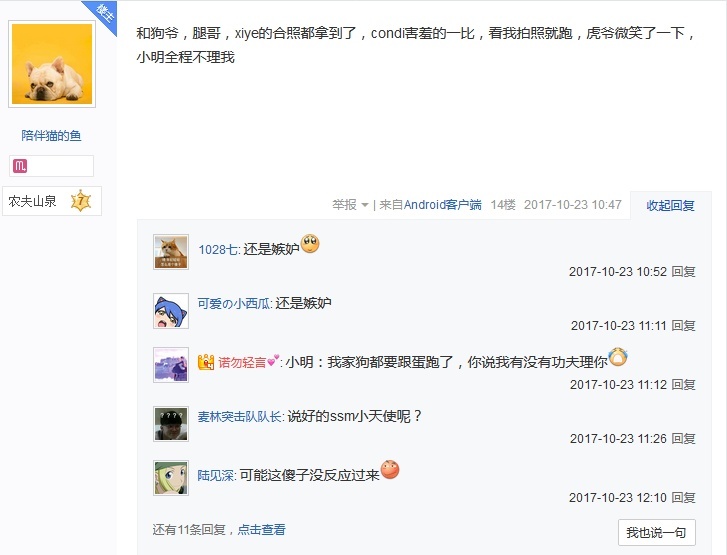Expand the remaining 11 replies via 点击查看
Viewport: 727px width, 555px height.
coord(261,529)
